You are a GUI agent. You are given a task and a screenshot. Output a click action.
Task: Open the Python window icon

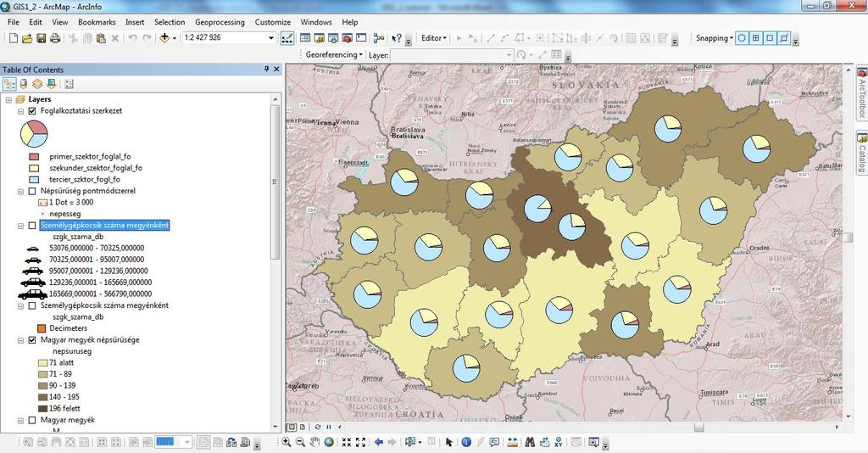(x=361, y=38)
